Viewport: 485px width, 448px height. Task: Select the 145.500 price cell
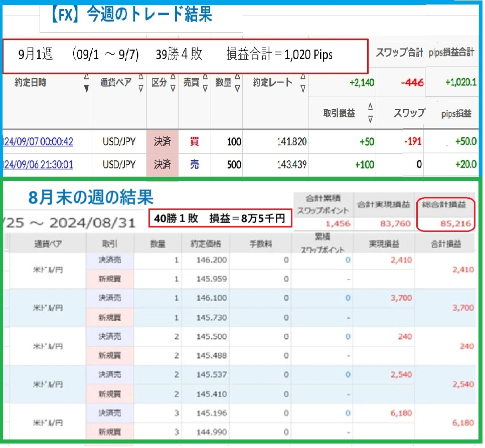point(212,336)
